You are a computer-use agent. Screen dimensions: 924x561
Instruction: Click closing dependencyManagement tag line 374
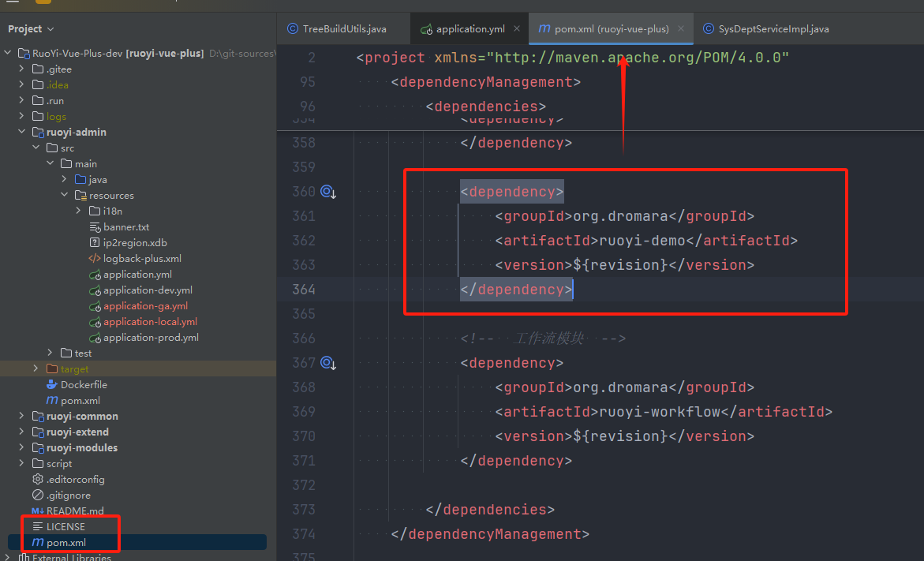click(490, 534)
